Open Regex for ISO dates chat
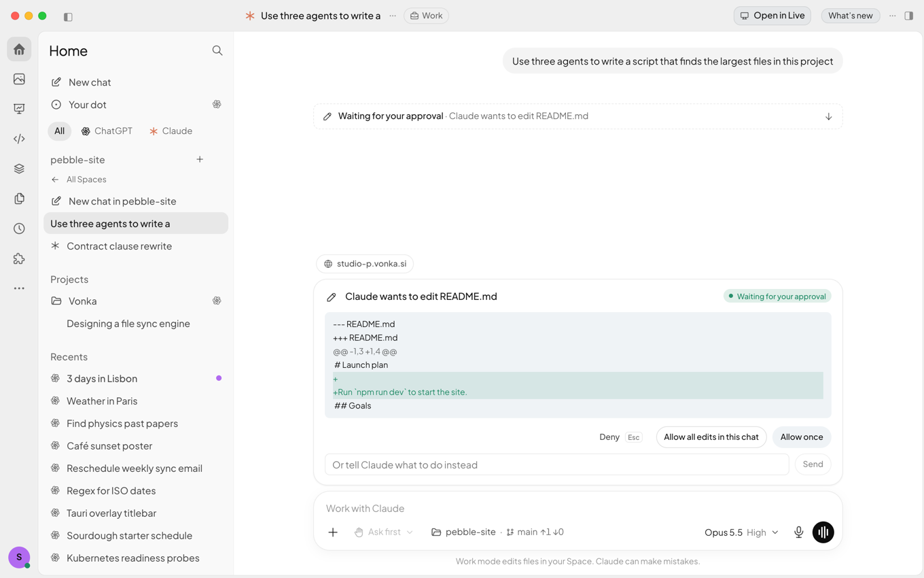 pos(136,491)
